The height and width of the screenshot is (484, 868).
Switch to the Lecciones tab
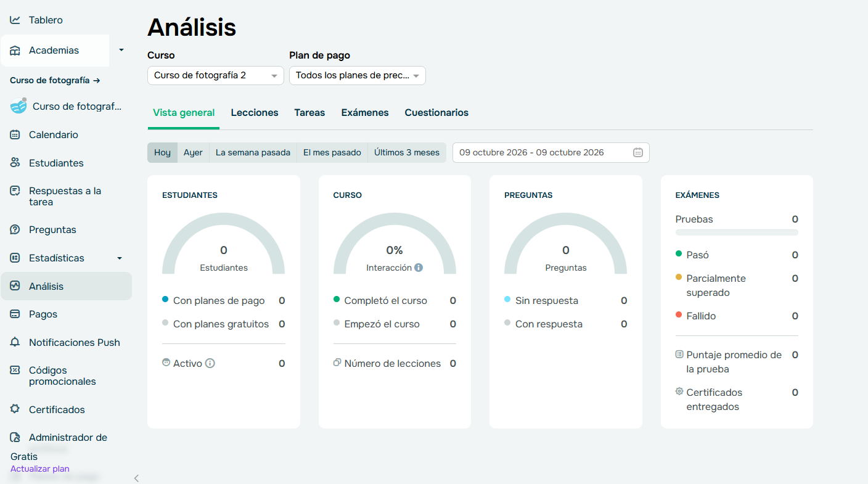pos(255,113)
